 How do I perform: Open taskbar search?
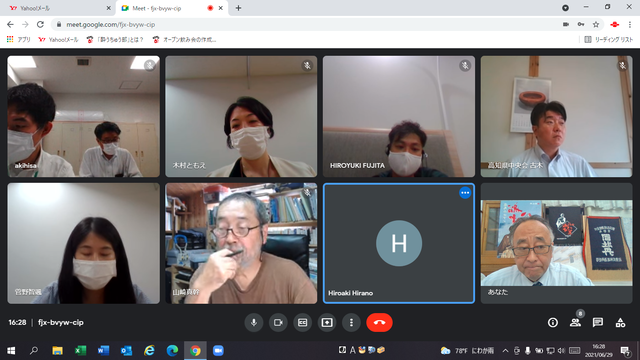click(x=34, y=351)
